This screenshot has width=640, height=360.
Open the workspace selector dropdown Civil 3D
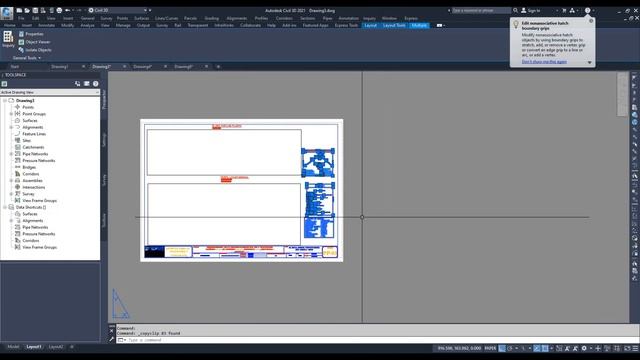point(118,10)
